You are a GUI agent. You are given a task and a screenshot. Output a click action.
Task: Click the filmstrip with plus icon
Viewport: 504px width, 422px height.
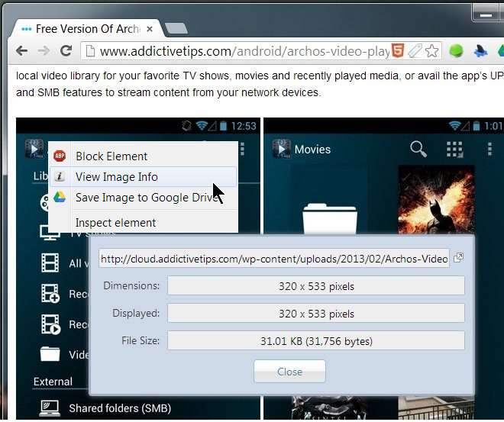coord(50,293)
